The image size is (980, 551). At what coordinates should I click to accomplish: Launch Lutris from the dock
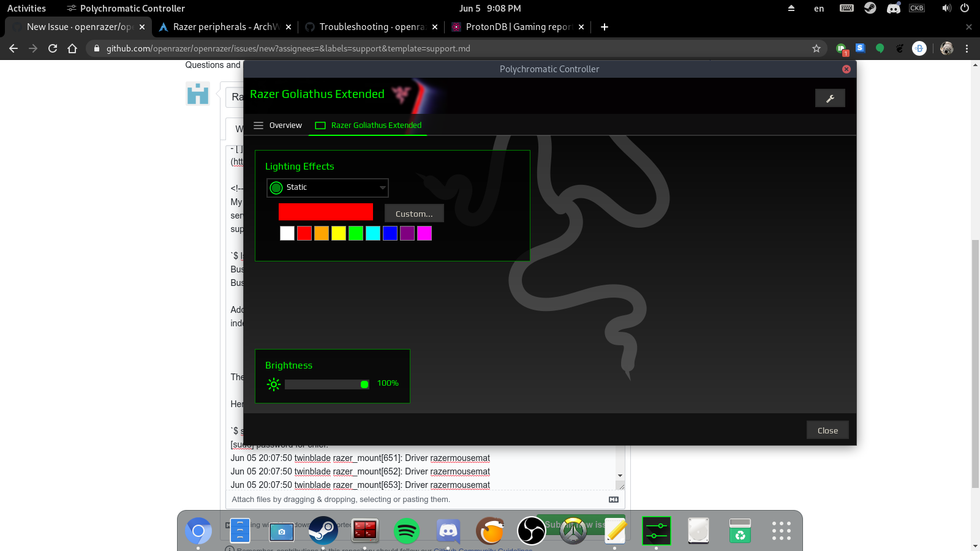pos(490,531)
